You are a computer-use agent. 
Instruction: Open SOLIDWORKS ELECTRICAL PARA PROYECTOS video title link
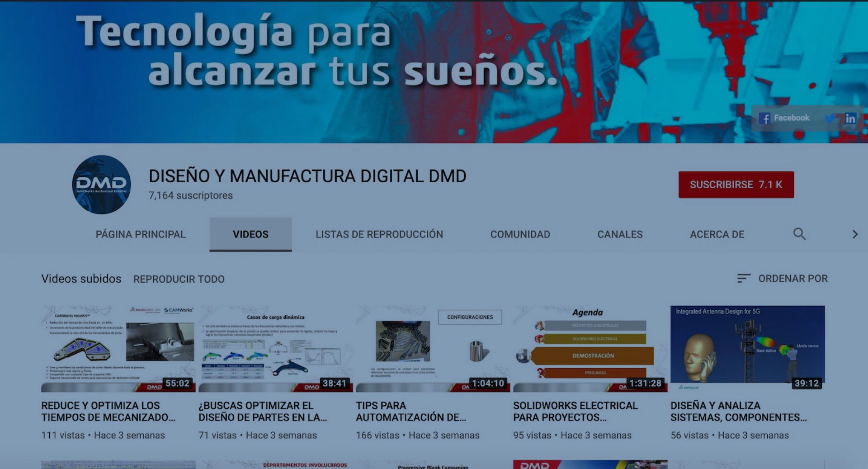tap(574, 411)
